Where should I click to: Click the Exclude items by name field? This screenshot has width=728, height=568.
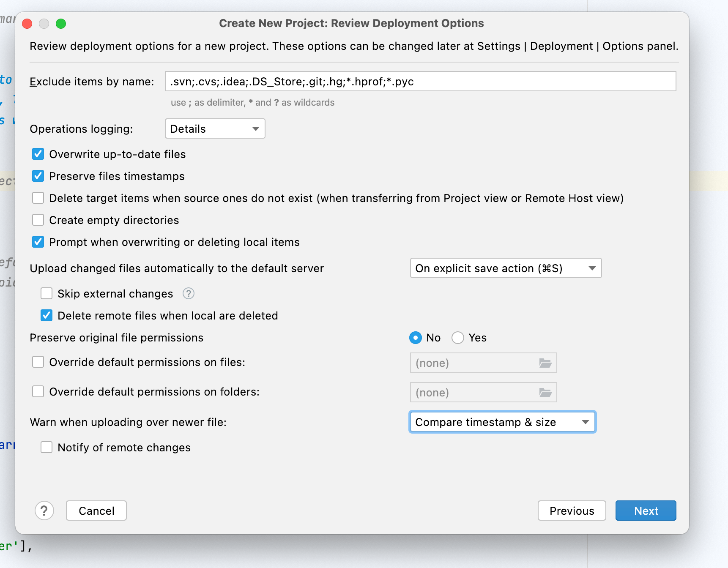tap(420, 81)
